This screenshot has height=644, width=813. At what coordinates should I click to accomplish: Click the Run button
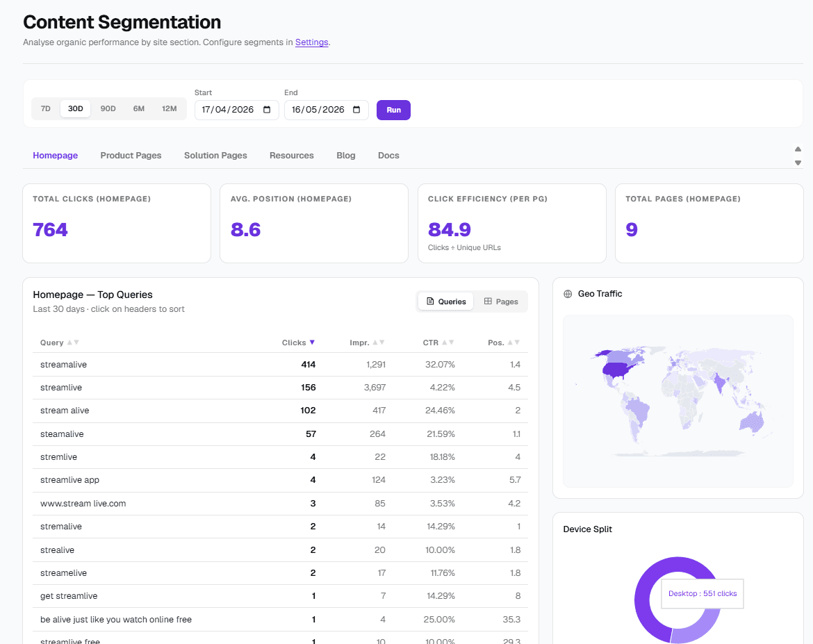[x=393, y=110]
